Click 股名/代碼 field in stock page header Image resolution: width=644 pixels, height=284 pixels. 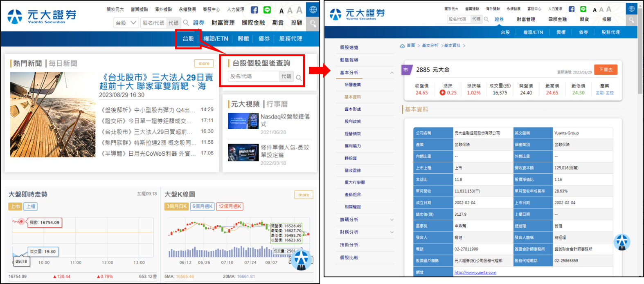coord(459,19)
